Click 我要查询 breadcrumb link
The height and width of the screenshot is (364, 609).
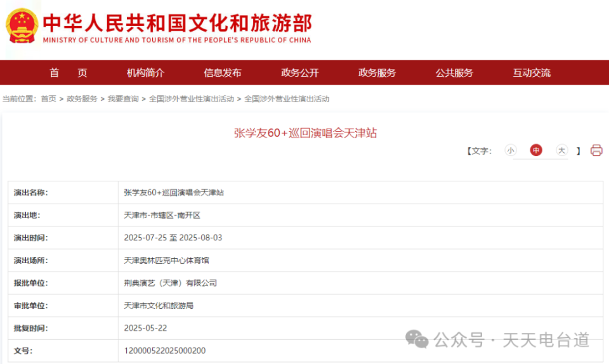pyautogui.click(x=123, y=99)
